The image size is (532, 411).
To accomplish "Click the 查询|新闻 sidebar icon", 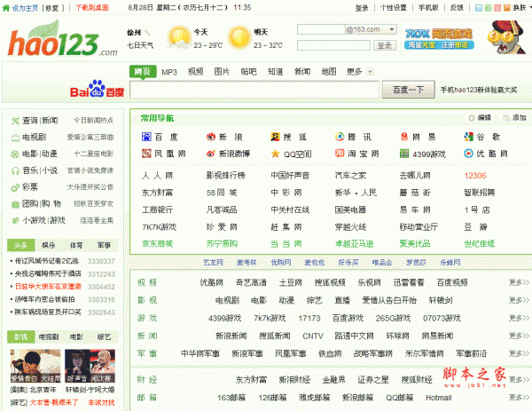I will (15, 121).
